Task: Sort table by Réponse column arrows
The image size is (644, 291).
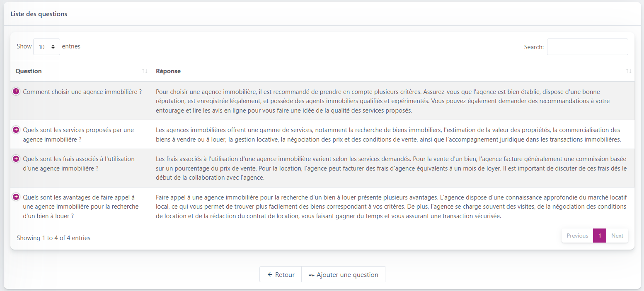Action: (x=629, y=71)
